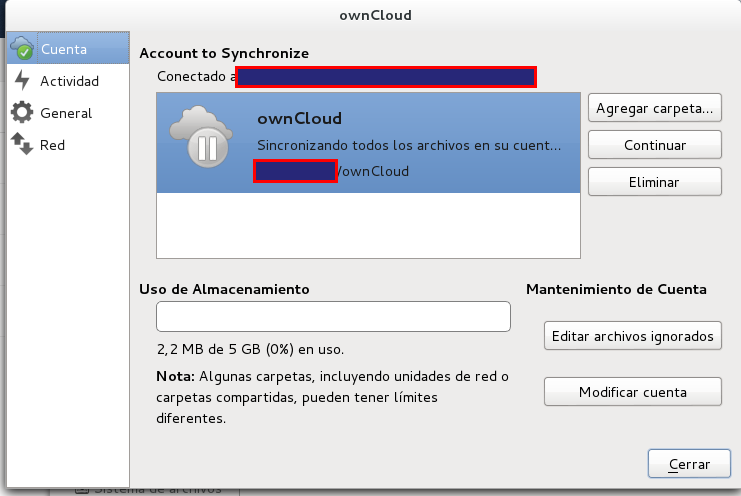Click the 'Sincronizando todos los archivos' status text
The image size is (741, 496).
click(409, 145)
